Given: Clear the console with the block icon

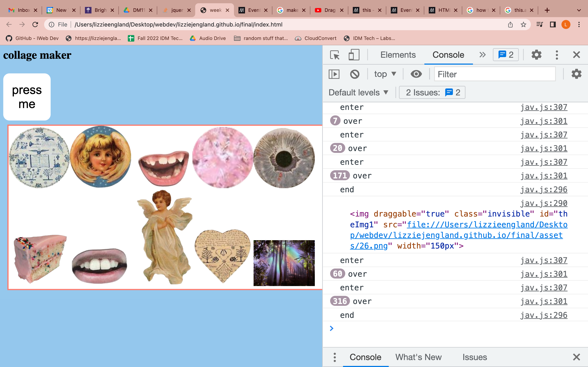Looking at the screenshot, I should tap(354, 74).
